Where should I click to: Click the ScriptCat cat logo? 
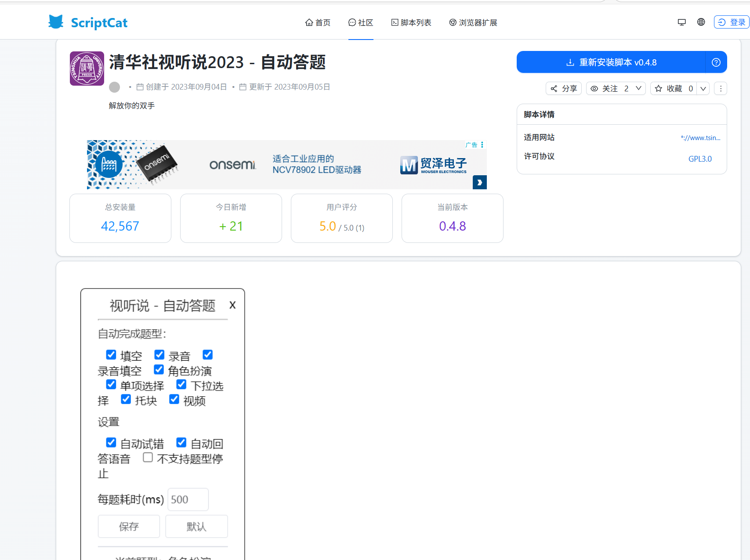[x=56, y=22]
